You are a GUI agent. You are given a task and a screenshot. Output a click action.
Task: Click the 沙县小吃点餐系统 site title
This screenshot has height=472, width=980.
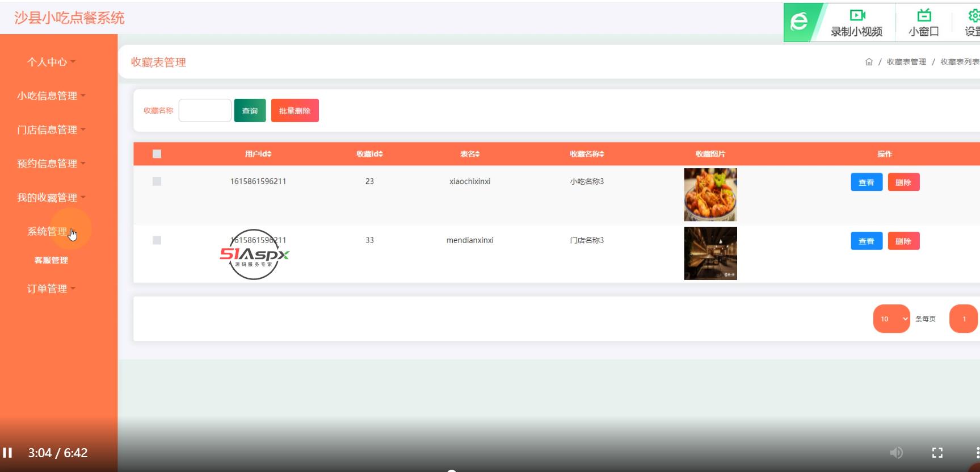coord(69,18)
